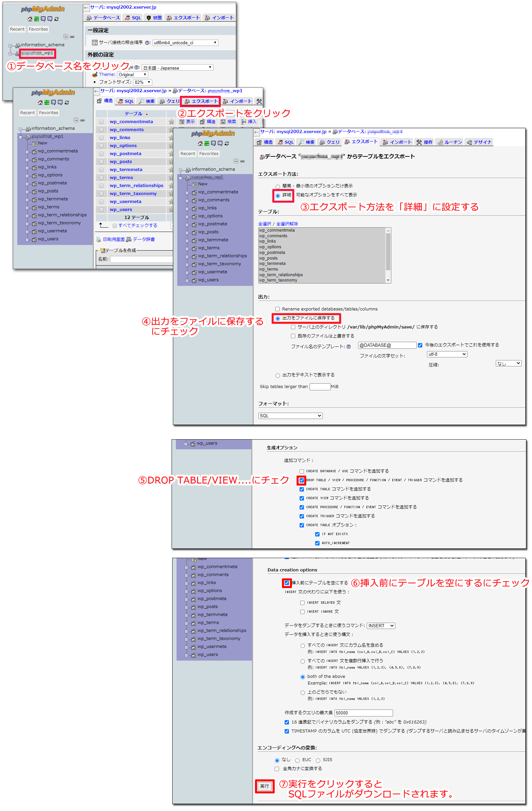Toggle the DROP TABLE / VIEW command checkbox
The height and width of the screenshot is (811, 532).
[302, 481]
